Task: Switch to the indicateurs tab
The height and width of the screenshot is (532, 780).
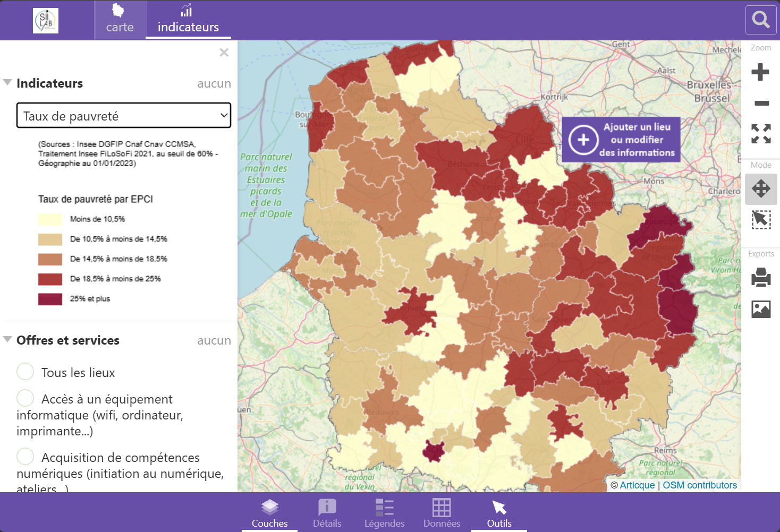Action: click(x=188, y=20)
